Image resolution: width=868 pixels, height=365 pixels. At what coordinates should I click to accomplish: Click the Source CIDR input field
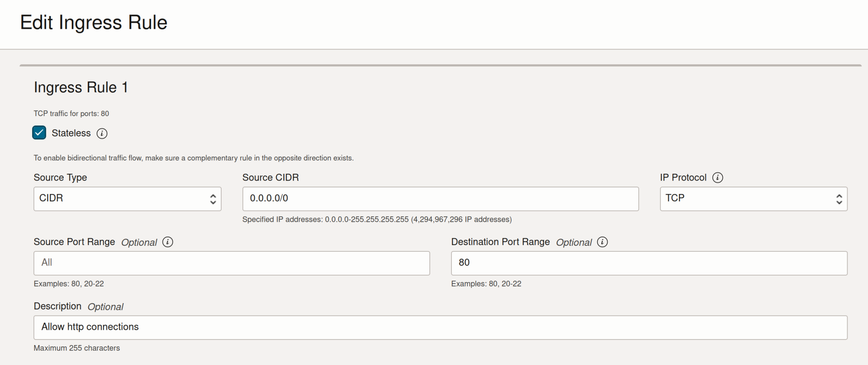440,199
